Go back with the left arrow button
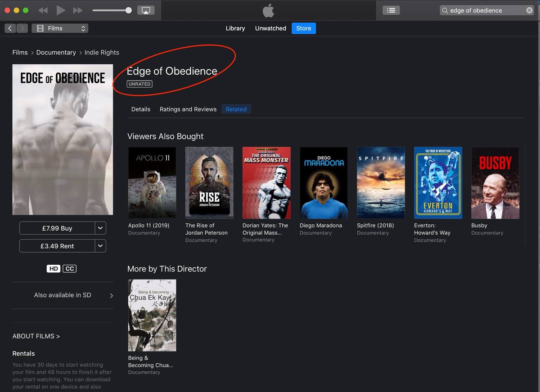 (10, 28)
